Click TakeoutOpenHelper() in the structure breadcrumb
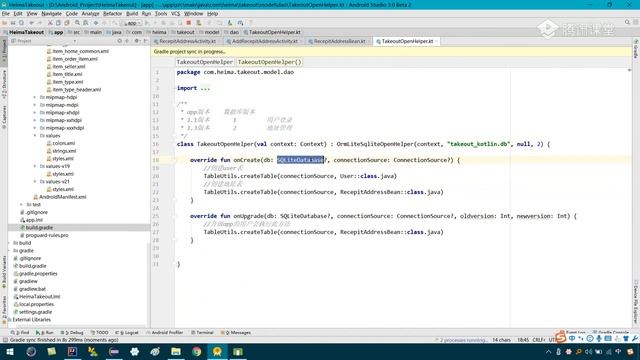Image resolution: width=640 pixels, height=360 pixels. (269, 62)
